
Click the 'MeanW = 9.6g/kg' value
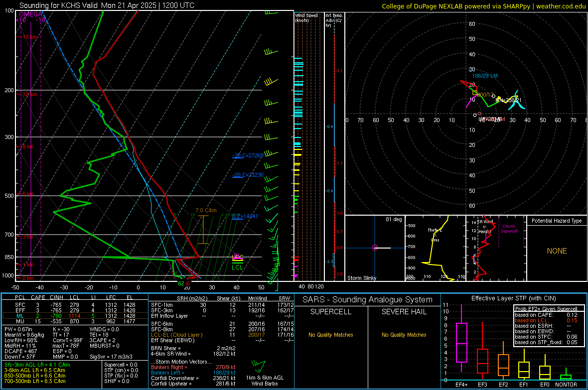point(24,335)
